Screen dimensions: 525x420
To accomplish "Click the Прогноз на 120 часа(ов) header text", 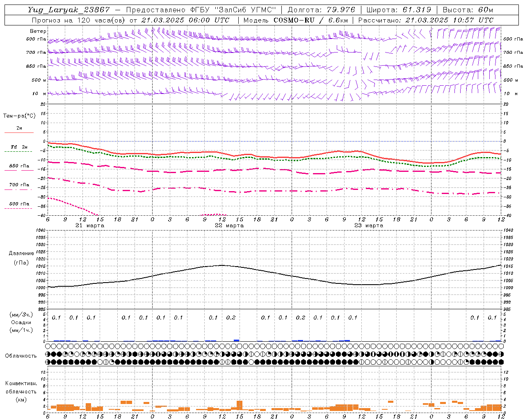I will point(79,20).
